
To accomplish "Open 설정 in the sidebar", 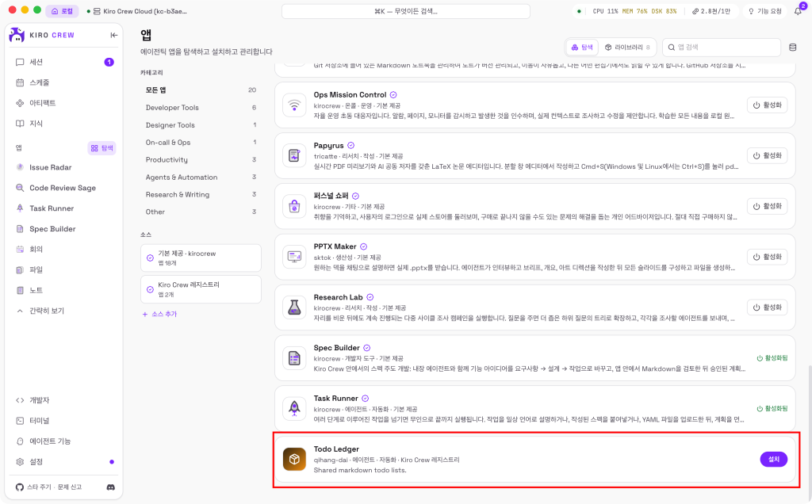I will click(63, 461).
